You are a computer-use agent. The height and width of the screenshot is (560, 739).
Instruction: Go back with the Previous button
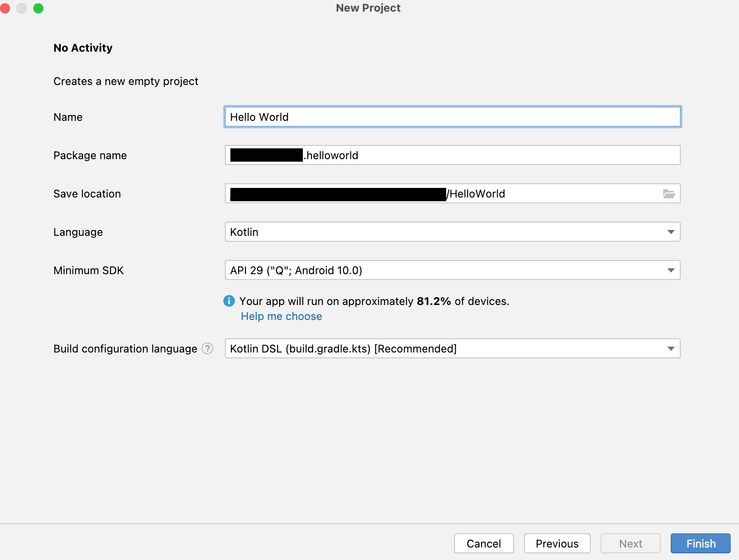[x=557, y=543]
